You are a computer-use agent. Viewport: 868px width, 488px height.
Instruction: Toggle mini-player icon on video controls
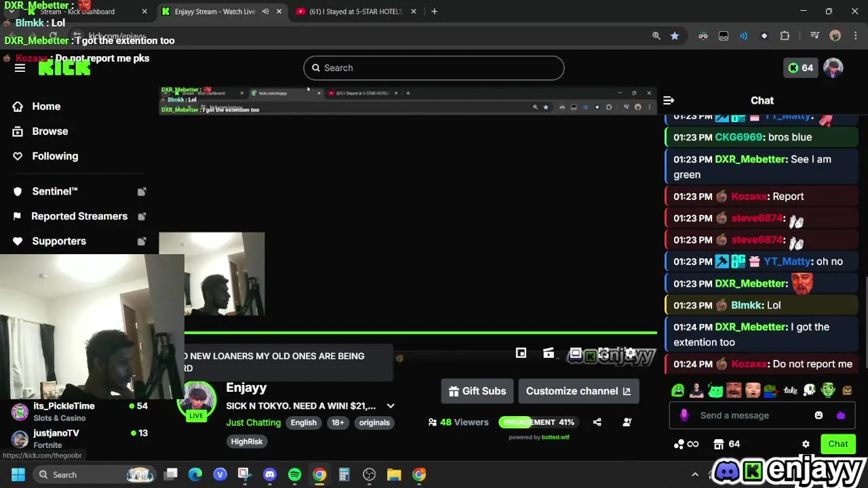pos(521,353)
